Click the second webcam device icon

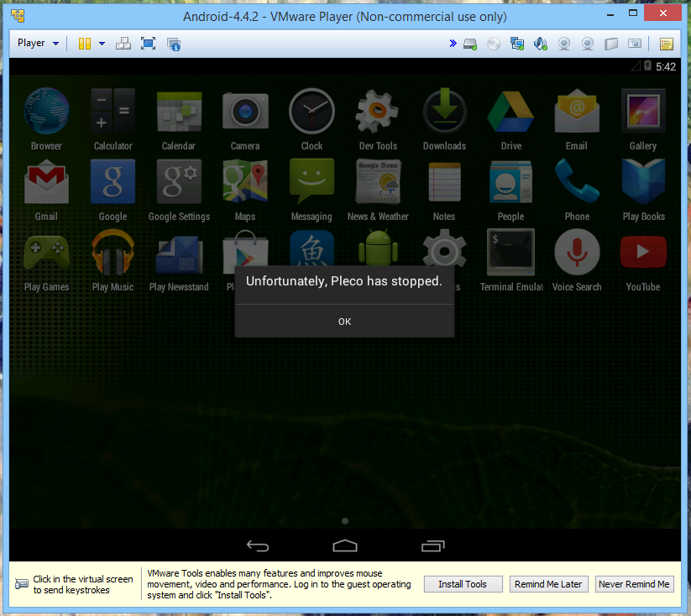click(x=588, y=44)
